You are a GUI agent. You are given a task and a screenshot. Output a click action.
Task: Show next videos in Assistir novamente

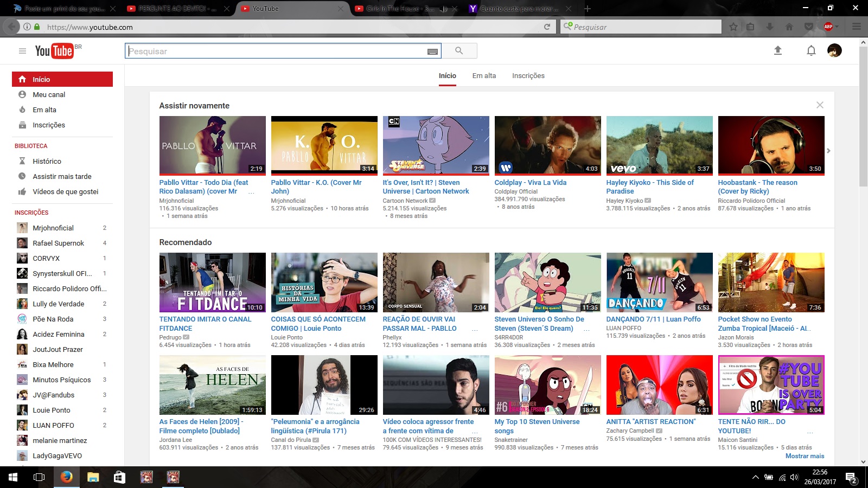(828, 151)
